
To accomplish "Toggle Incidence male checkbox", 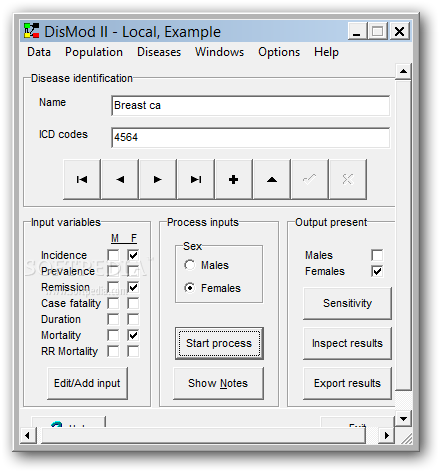I will pos(113,255).
